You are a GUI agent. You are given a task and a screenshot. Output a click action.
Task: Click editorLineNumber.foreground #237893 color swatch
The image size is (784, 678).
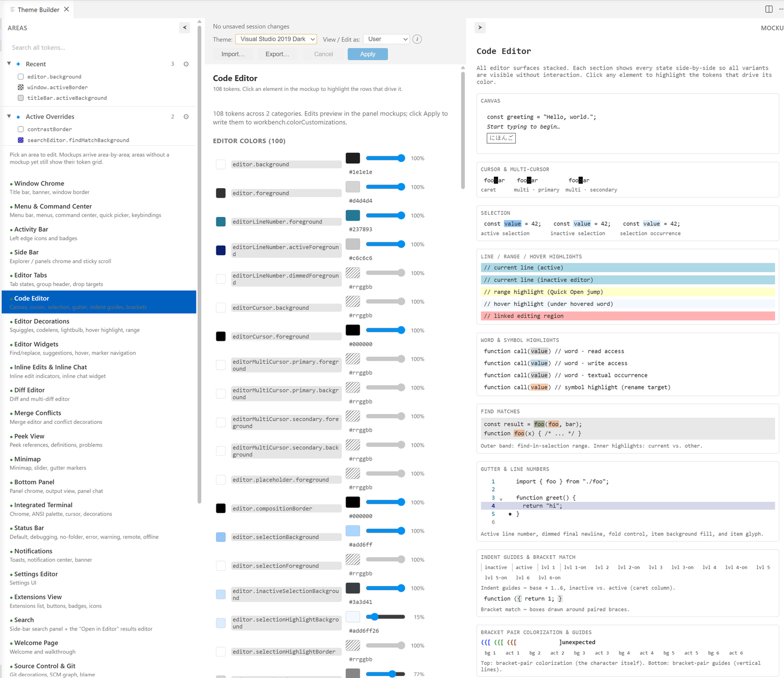[x=353, y=215]
